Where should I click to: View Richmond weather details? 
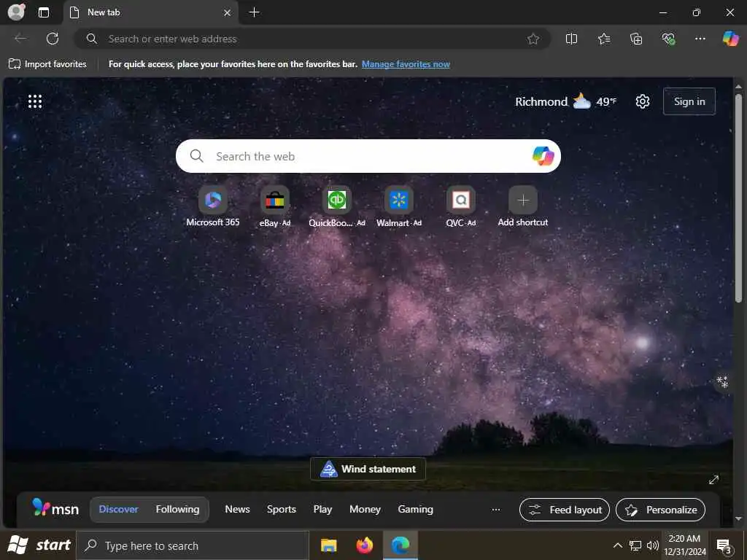coord(565,101)
